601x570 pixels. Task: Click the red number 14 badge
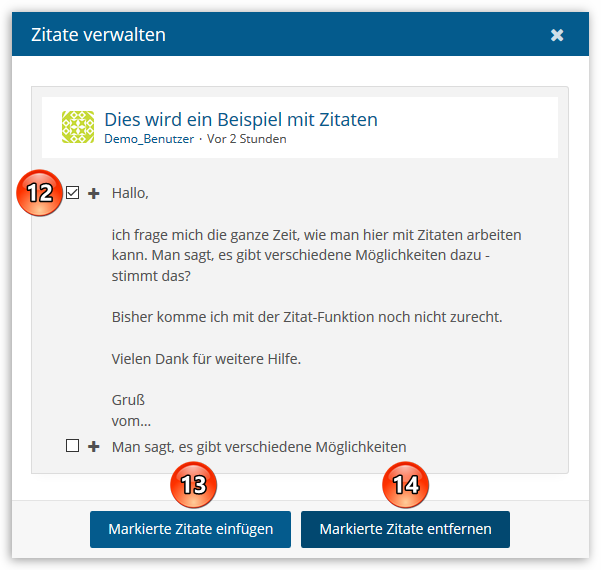pyautogui.click(x=405, y=485)
